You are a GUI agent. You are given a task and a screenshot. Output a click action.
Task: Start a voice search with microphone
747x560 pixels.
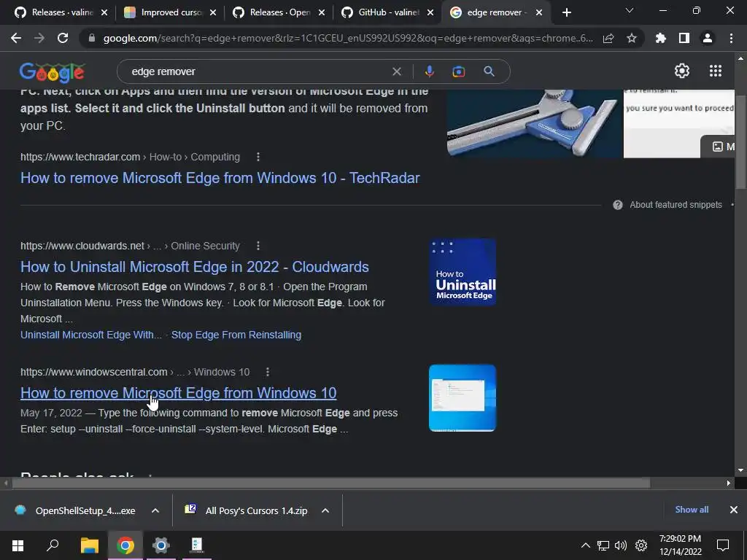coord(429,71)
